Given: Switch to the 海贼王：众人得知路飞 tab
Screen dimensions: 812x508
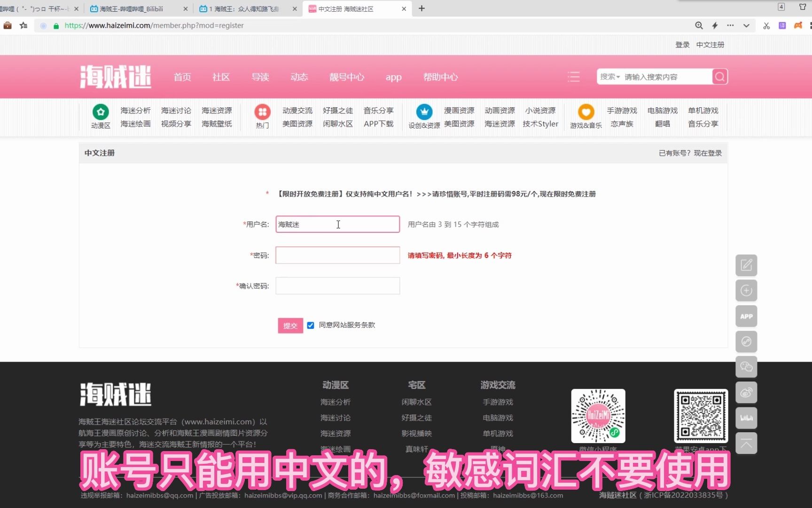Looking at the screenshot, I should point(248,8).
